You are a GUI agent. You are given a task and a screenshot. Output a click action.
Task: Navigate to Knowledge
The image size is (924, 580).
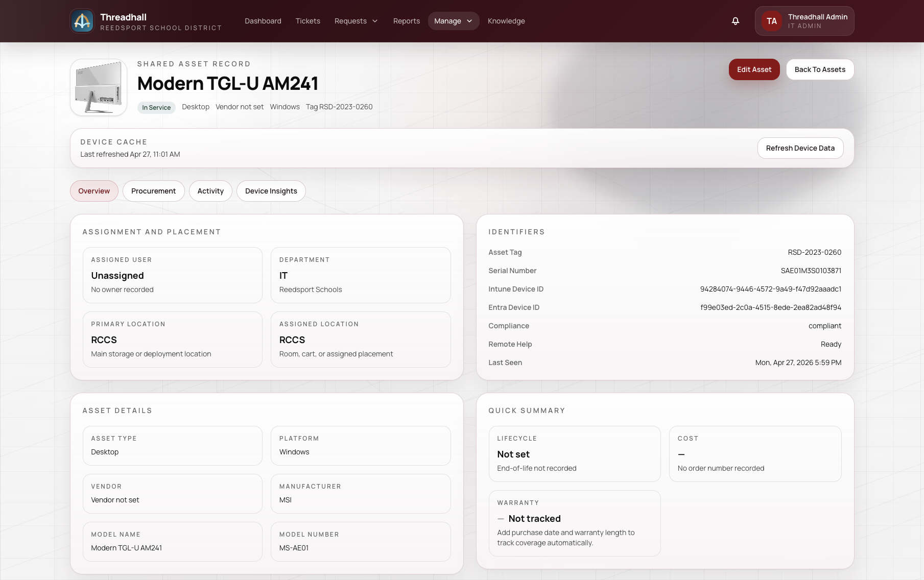[506, 21]
